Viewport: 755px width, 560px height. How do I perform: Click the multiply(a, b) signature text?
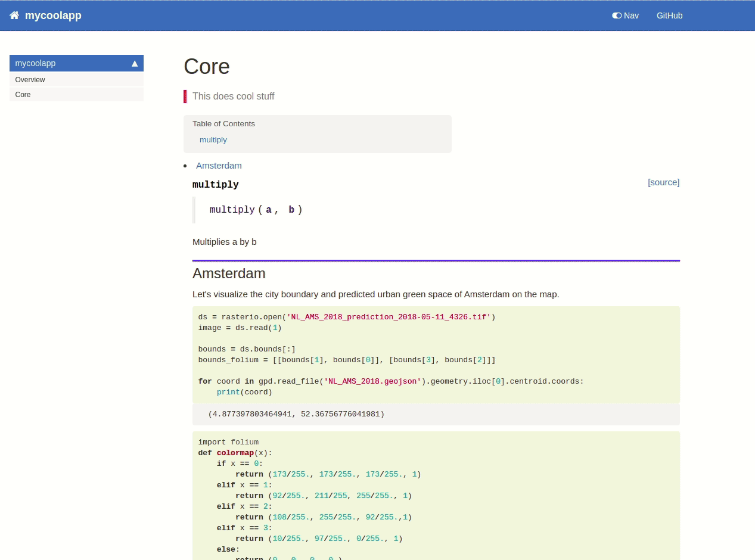(x=256, y=210)
